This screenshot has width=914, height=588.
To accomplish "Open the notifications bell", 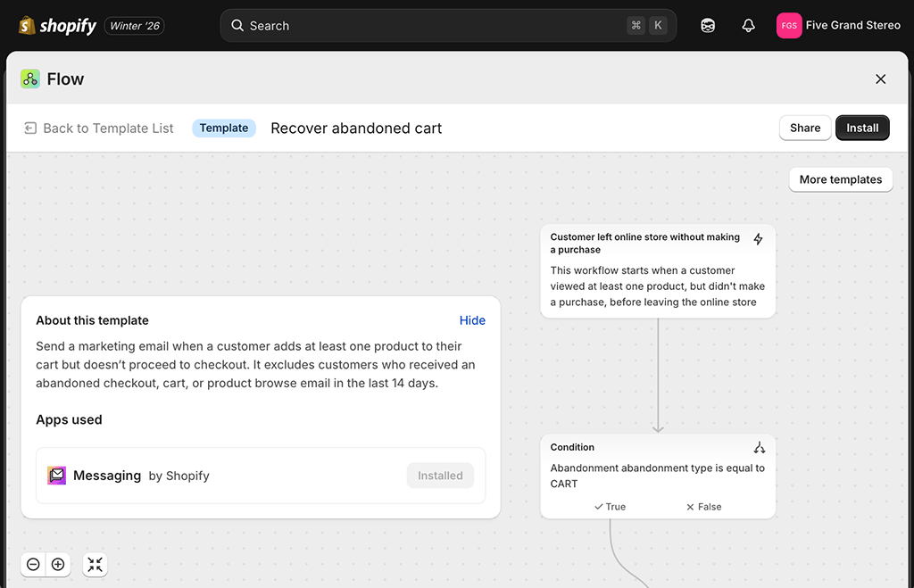I will click(x=749, y=25).
